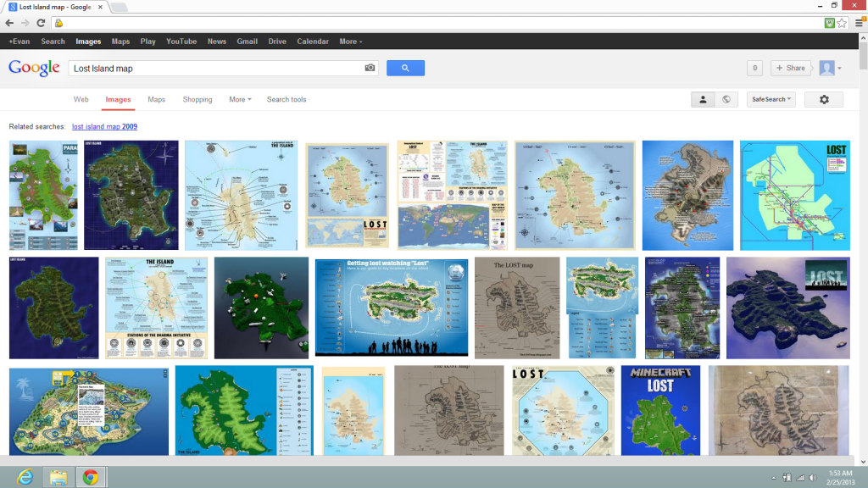Open Maps in the black Google bar
Viewport: 868px width, 488px height.
tap(120, 42)
